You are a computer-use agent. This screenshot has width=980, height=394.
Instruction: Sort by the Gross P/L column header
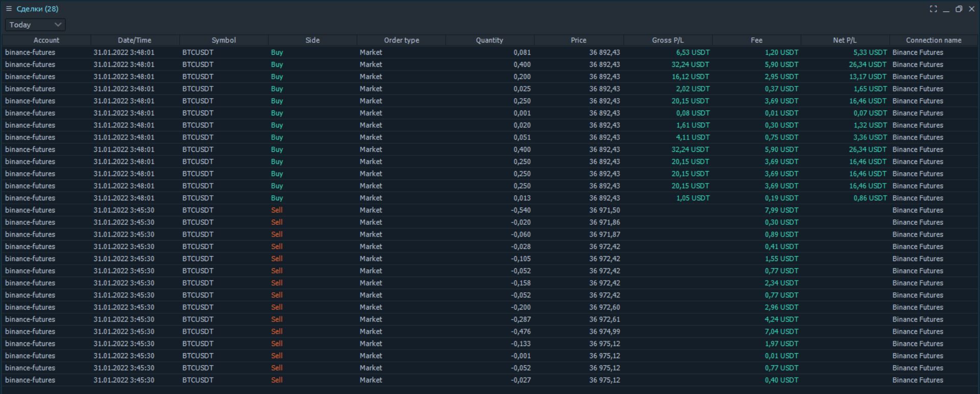(667, 40)
